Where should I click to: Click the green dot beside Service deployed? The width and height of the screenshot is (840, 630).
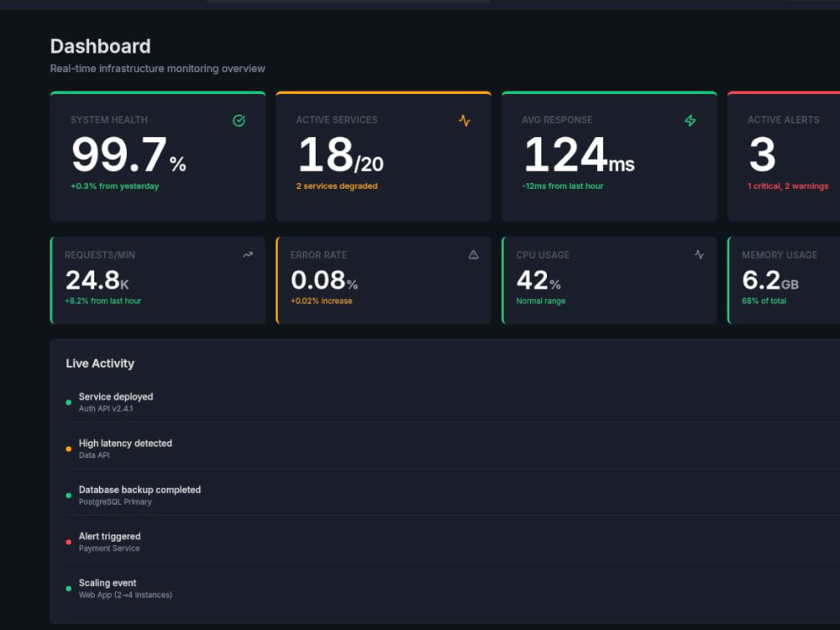click(x=69, y=402)
